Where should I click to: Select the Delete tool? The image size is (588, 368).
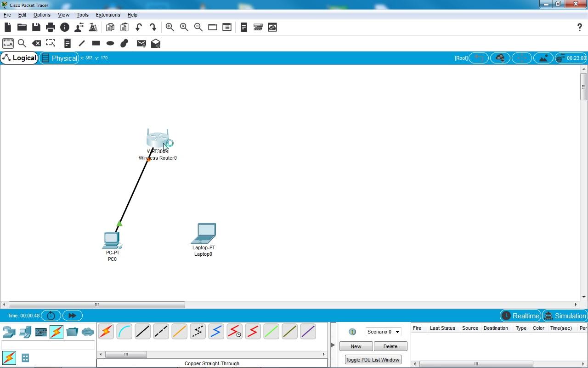pos(36,43)
